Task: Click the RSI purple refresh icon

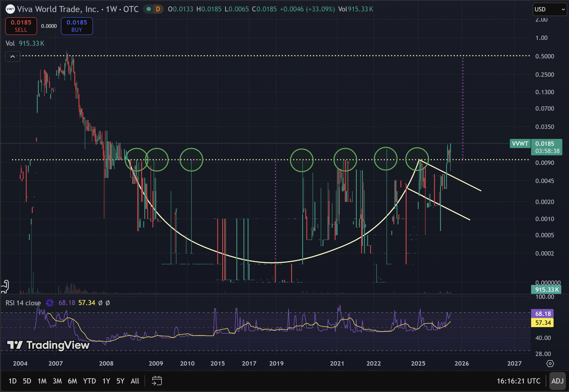Action: [50, 303]
